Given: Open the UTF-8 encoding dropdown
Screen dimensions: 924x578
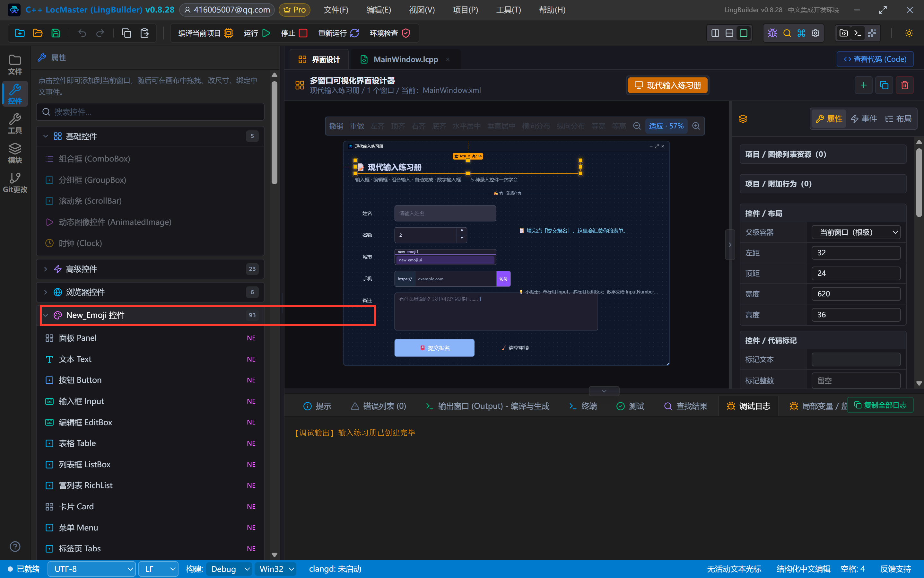Looking at the screenshot, I should point(92,569).
